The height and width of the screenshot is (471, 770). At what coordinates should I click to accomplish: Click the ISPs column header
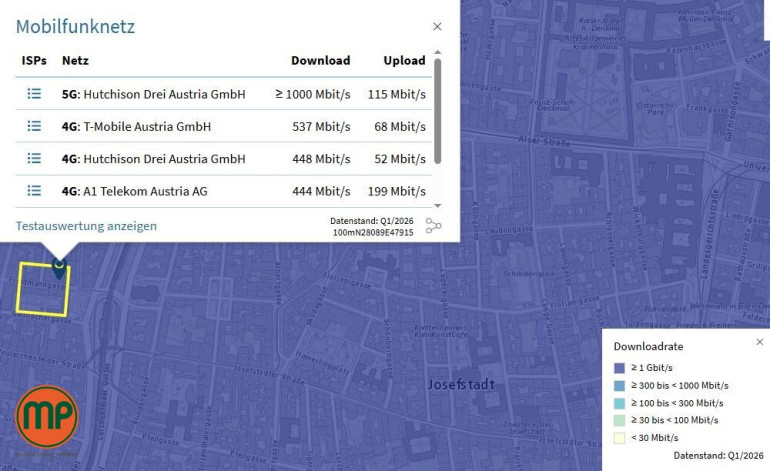pyautogui.click(x=34, y=60)
